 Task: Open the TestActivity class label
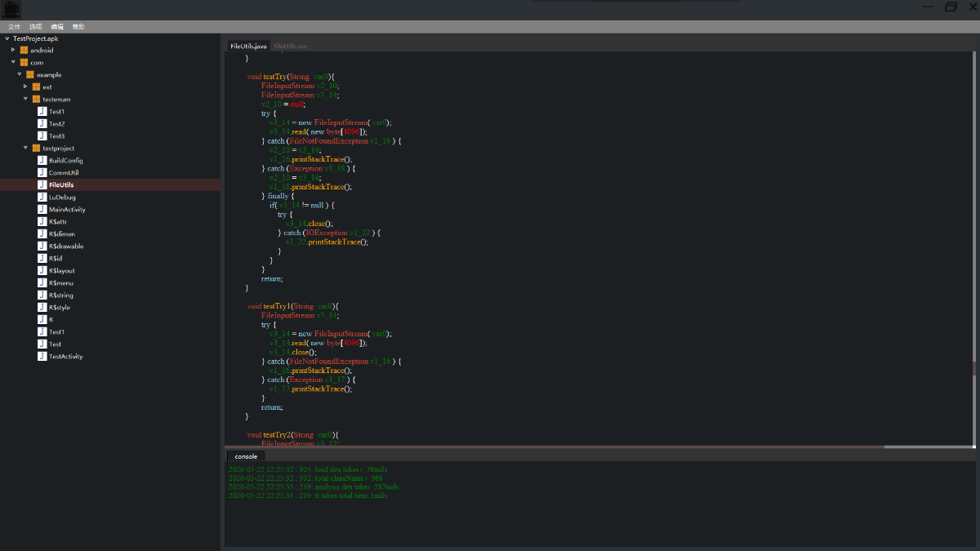65,356
